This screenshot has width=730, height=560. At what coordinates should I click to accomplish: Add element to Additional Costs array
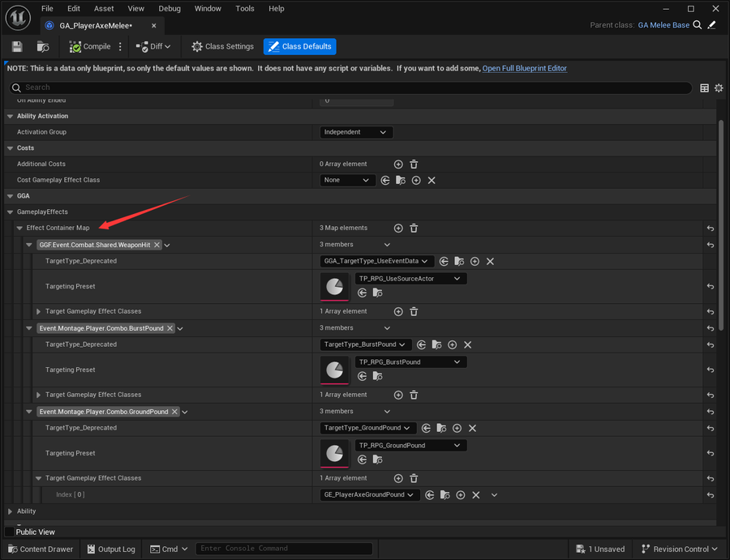[398, 165]
